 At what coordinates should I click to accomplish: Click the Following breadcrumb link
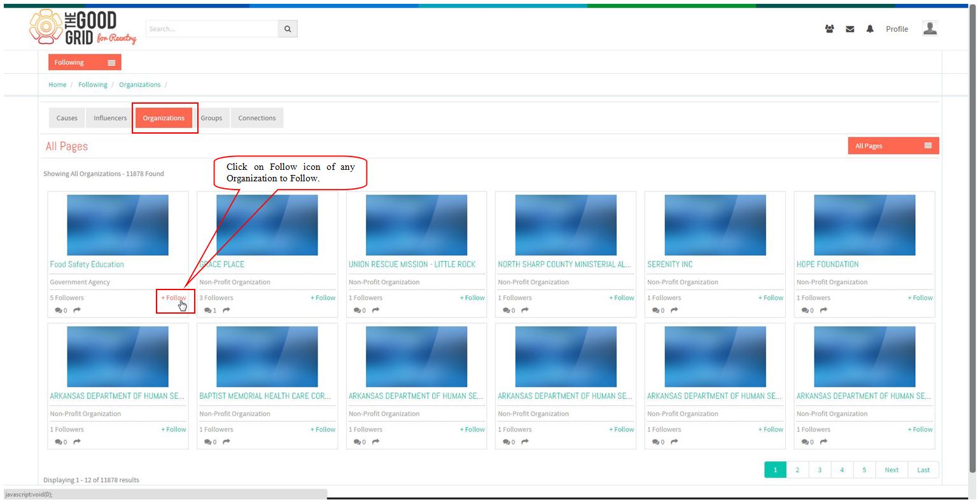click(x=93, y=85)
